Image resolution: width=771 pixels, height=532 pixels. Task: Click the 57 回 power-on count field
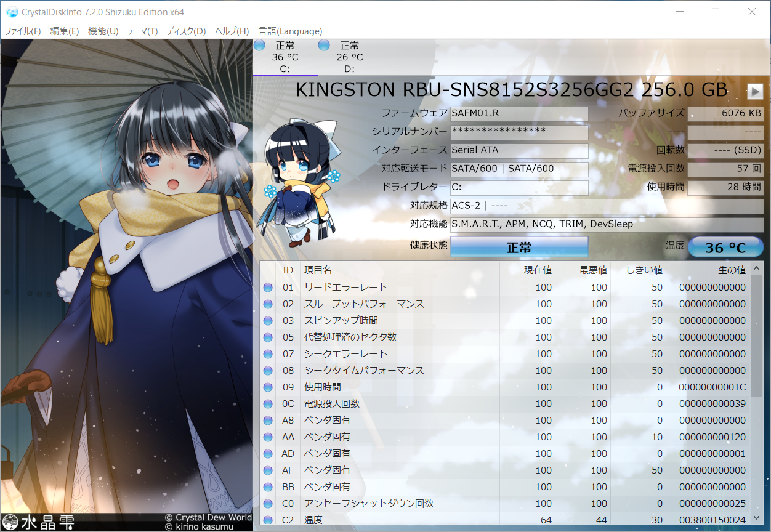(x=725, y=169)
